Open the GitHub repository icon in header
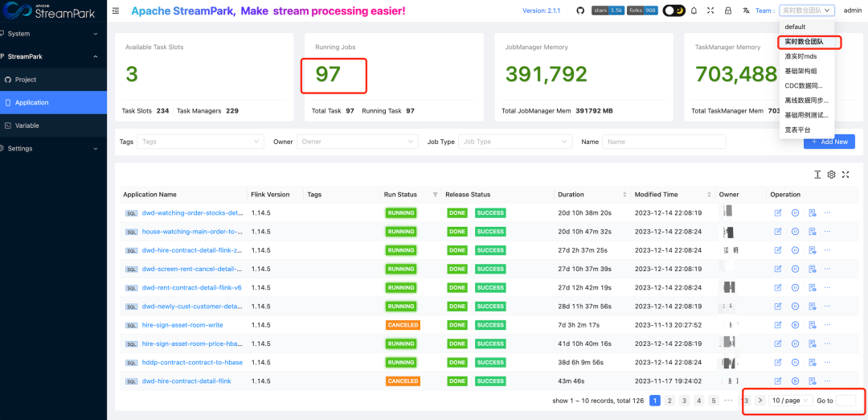The image size is (868, 420). [x=580, y=10]
